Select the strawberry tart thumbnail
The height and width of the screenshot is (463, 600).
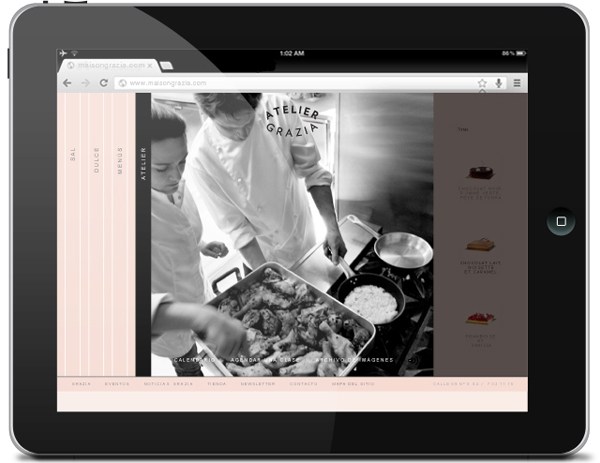[x=480, y=318]
